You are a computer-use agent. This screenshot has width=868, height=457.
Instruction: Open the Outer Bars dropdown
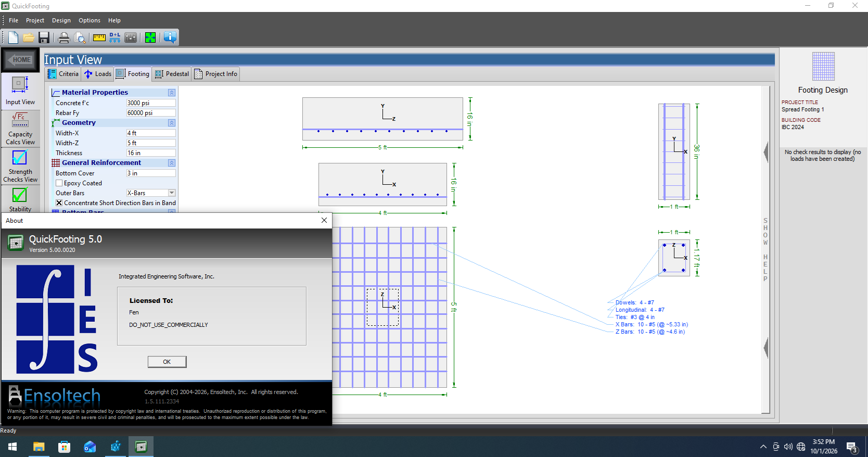[172, 193]
